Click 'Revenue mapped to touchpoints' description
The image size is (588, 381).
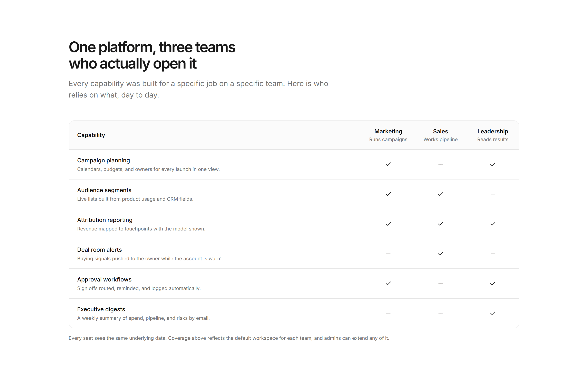(141, 229)
